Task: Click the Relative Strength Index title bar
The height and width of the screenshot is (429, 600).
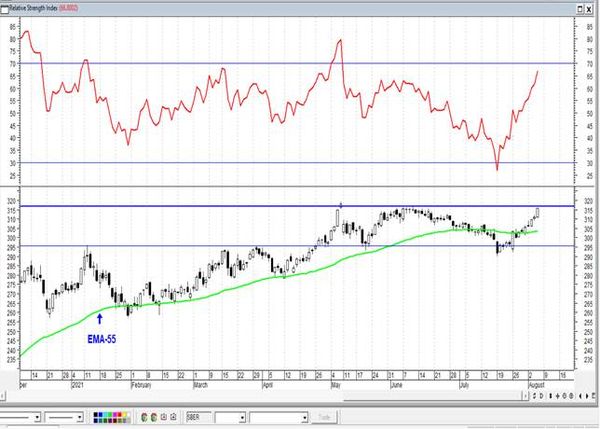Action: [x=291, y=8]
